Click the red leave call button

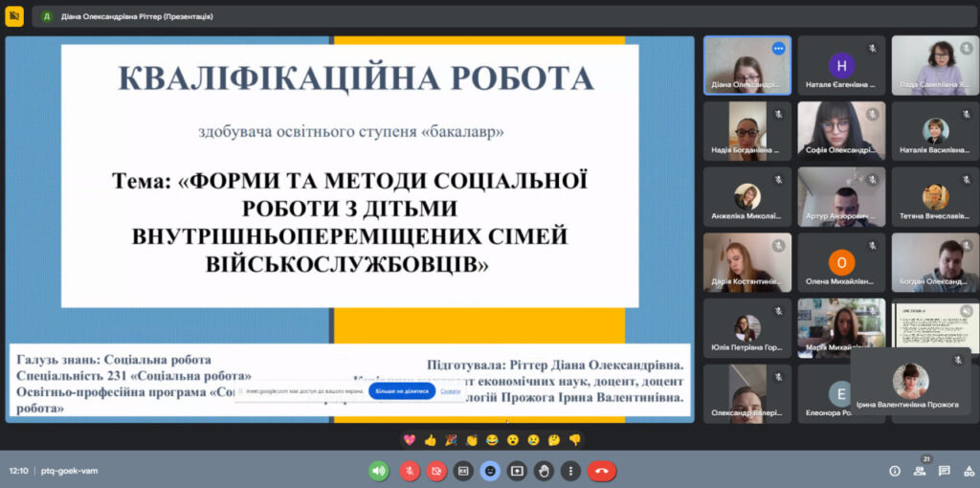(602, 471)
